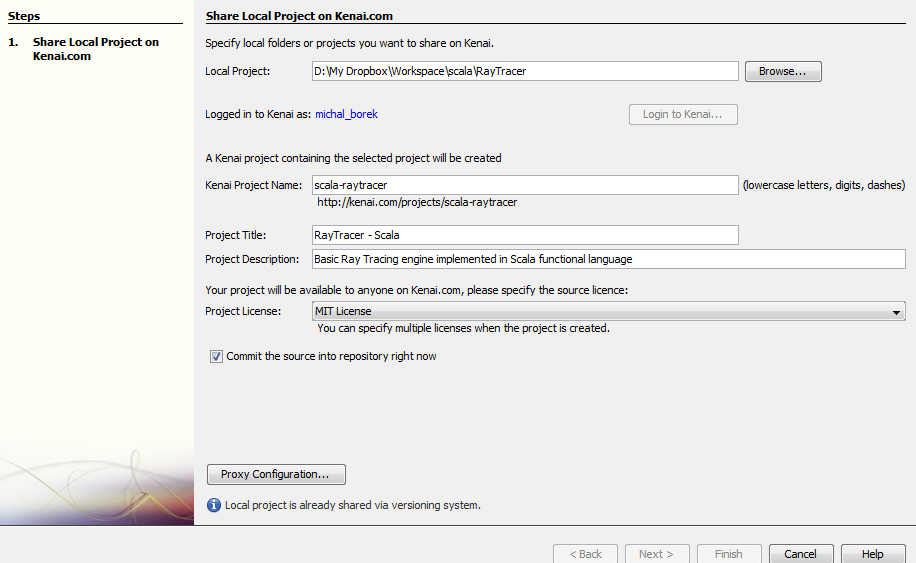This screenshot has height=563, width=916.
Task: Click the michal_borek username link
Action: point(346,114)
